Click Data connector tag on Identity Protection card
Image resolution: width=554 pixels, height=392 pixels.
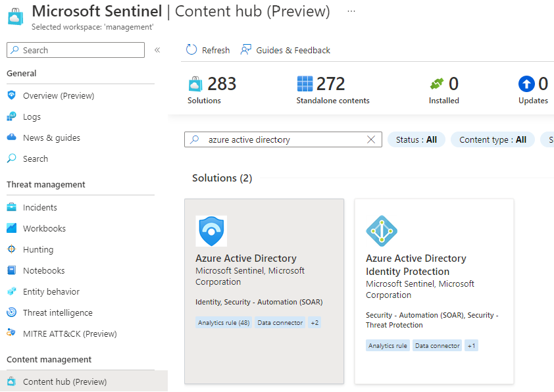[x=437, y=346]
